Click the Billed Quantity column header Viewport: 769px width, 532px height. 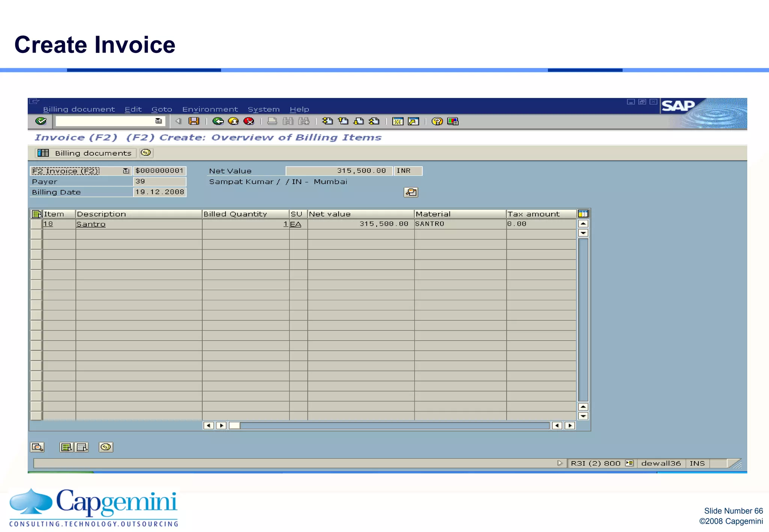point(246,214)
